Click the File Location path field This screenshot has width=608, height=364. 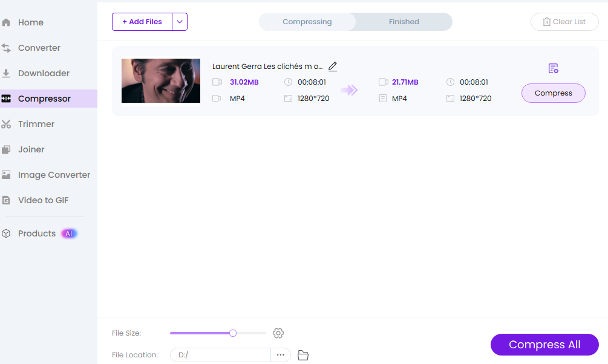(221, 355)
